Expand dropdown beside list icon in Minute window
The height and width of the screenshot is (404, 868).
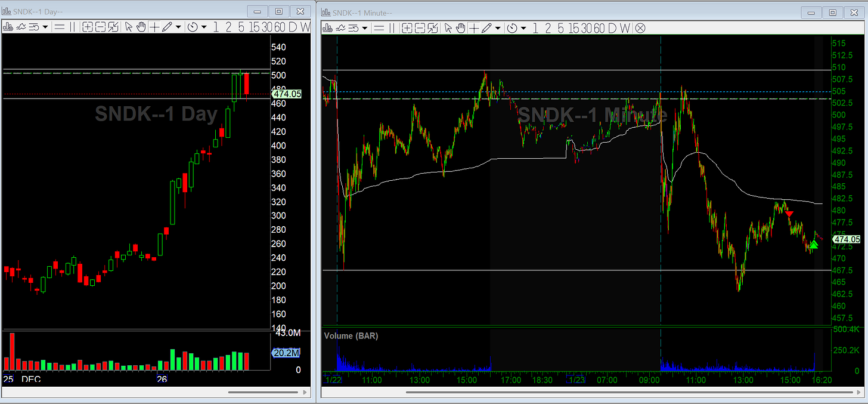[x=365, y=27]
